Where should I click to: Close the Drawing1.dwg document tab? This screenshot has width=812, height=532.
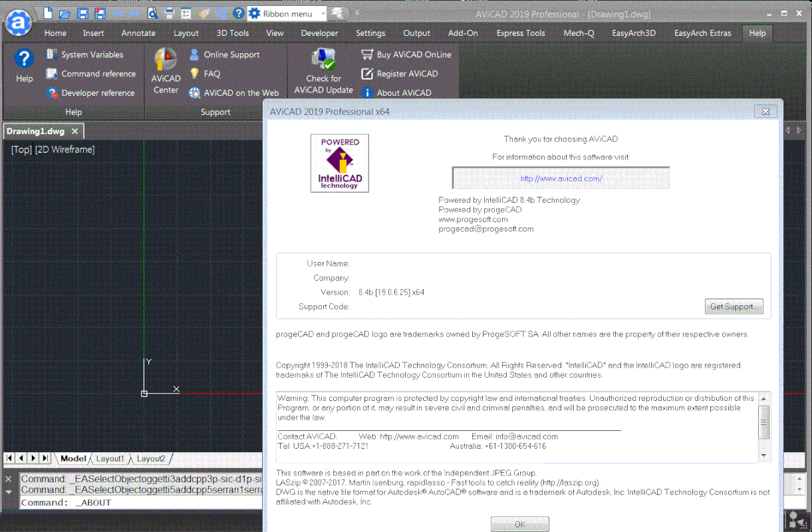tap(75, 131)
